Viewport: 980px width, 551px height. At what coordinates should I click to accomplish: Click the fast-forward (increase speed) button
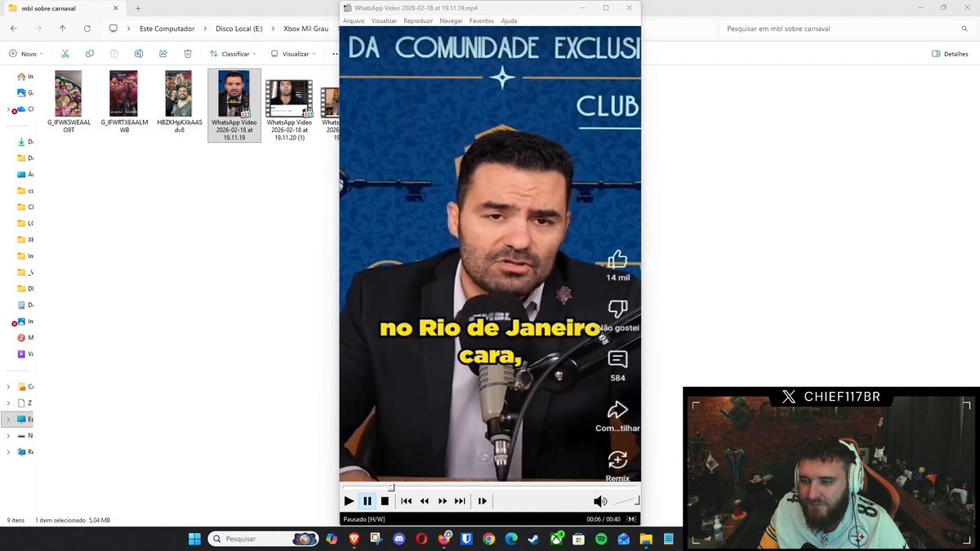[x=443, y=501]
